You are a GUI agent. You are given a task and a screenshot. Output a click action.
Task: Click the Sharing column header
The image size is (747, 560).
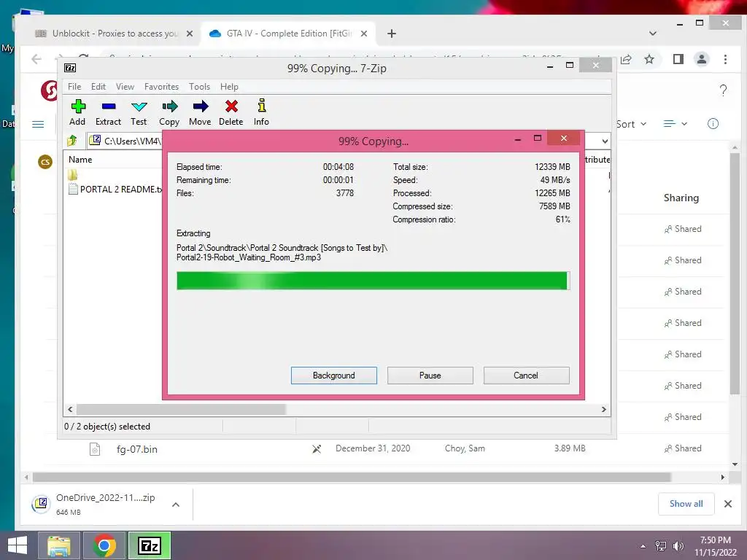681,198
